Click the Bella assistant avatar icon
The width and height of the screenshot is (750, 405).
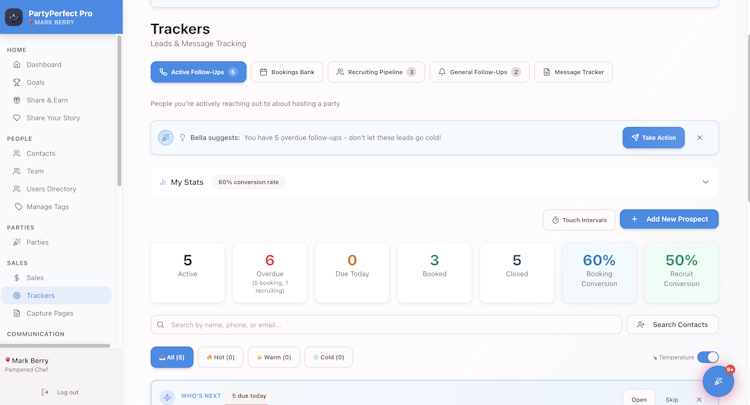165,138
